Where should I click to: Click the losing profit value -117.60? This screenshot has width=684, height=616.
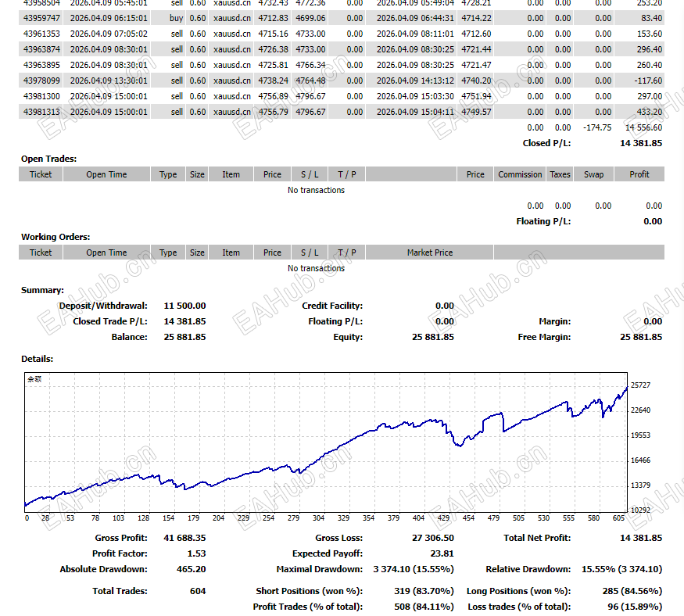648,81
